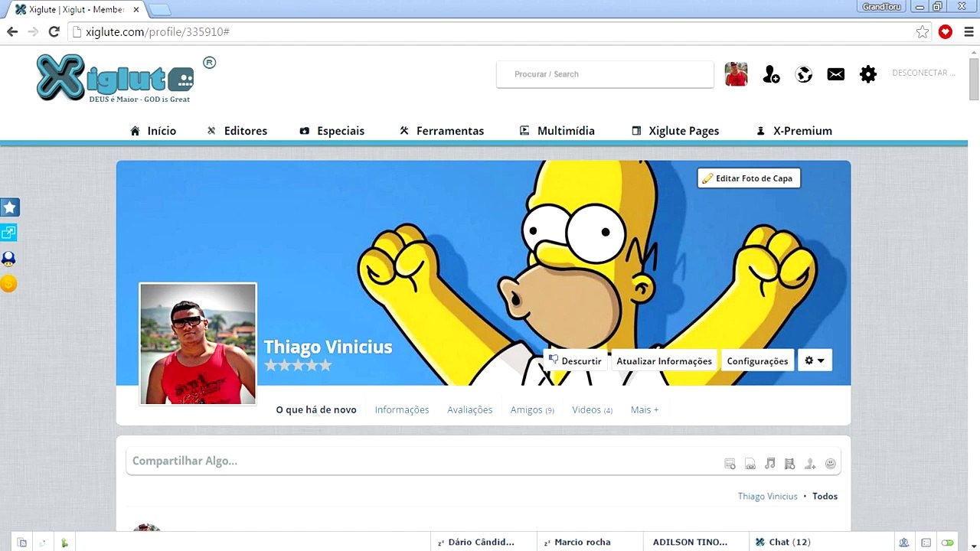Open the emoticon smiley picker

coord(831,464)
